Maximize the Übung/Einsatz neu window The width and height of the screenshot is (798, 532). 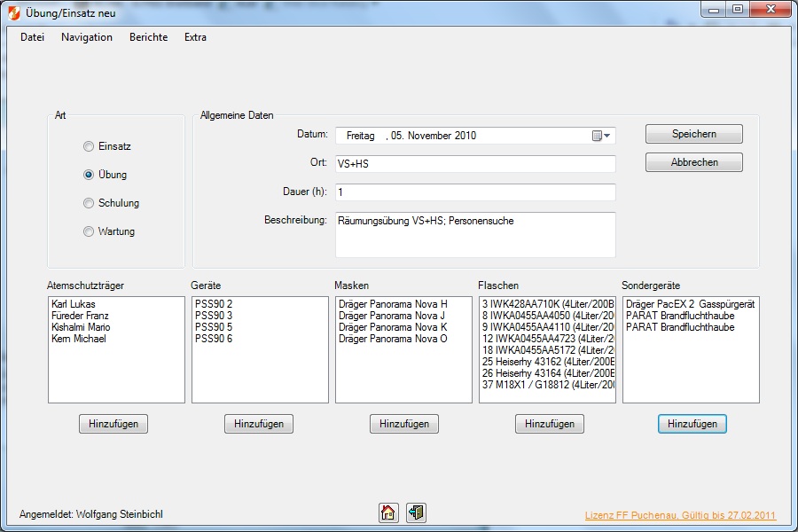click(738, 10)
